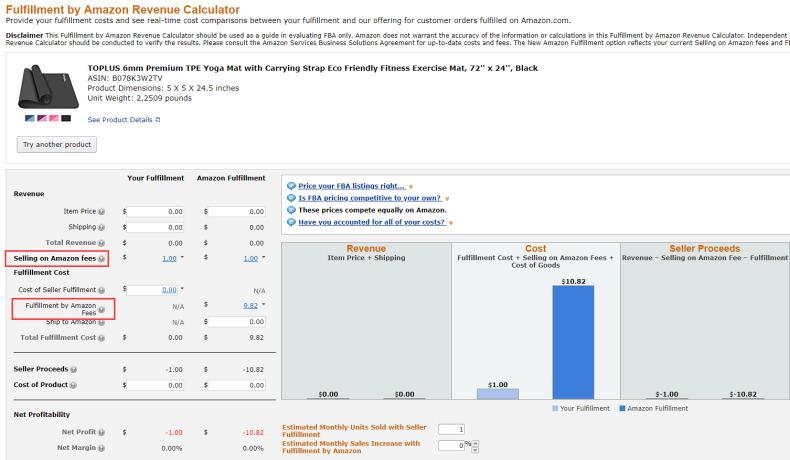Open Cost of Seller Fulfillment help icon
Image resolution: width=790 pixels, height=460 pixels.
[x=101, y=290]
